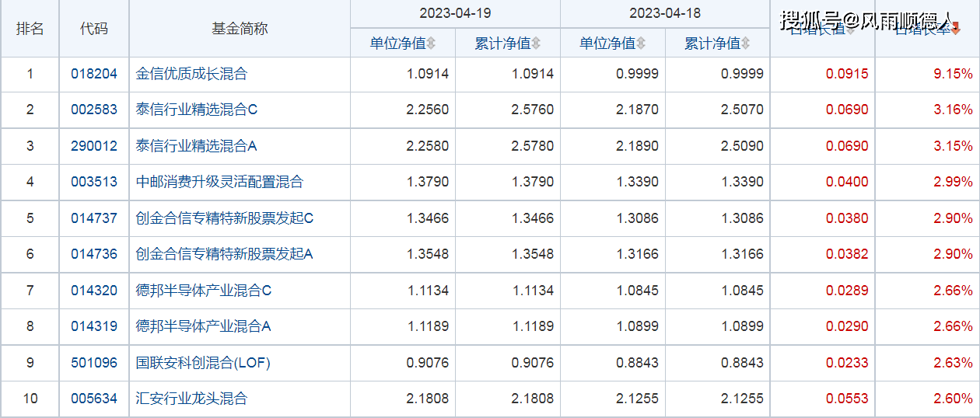Image resolution: width=980 pixels, height=418 pixels.
Task: Click fund code 014319
Action: pyautogui.click(x=94, y=326)
